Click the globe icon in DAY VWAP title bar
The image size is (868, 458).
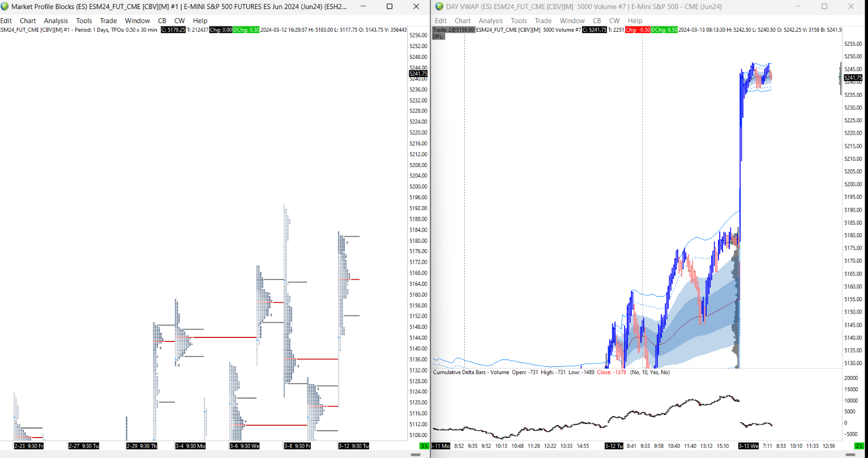click(x=441, y=6)
